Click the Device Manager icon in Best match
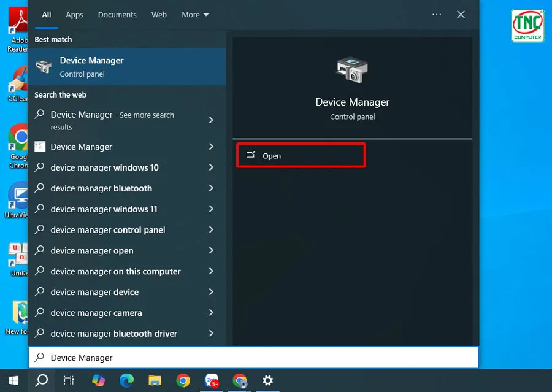 [x=44, y=66]
